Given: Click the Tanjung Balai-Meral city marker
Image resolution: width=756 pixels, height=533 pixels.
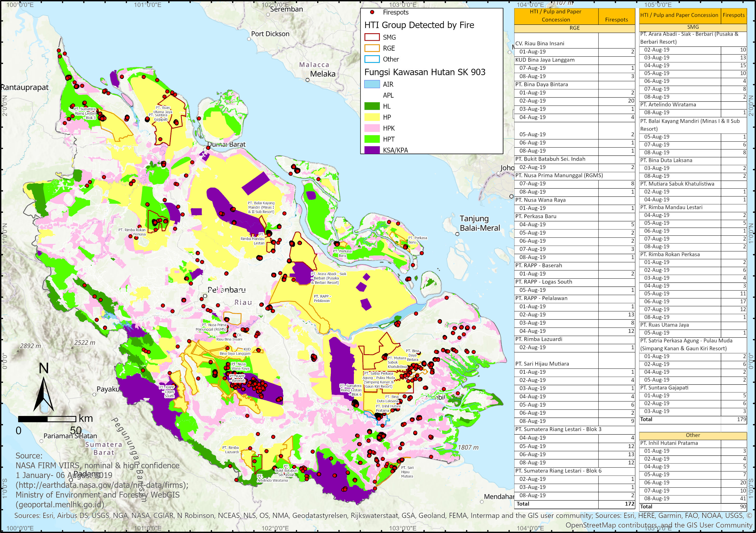Looking at the screenshot, I should point(457,234).
